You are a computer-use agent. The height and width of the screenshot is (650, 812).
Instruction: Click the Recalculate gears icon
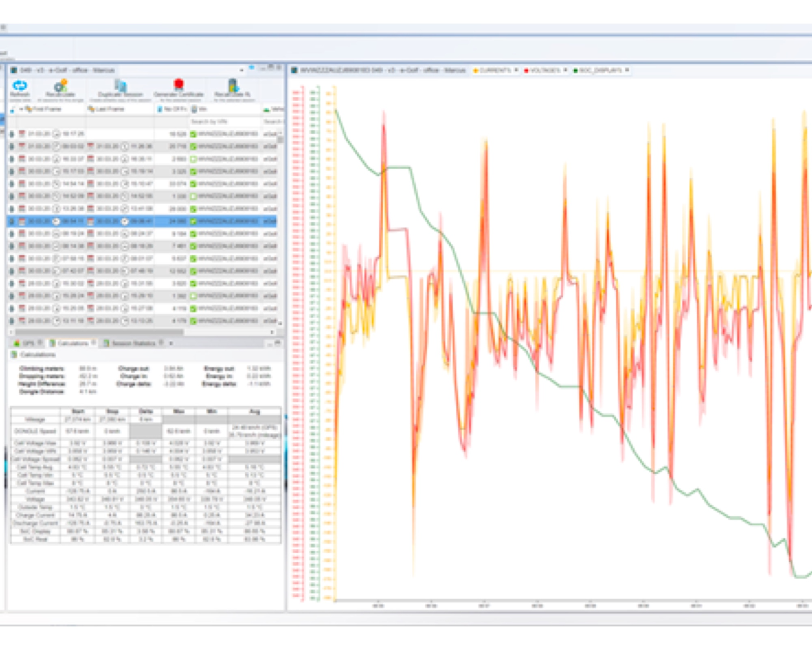click(x=60, y=86)
